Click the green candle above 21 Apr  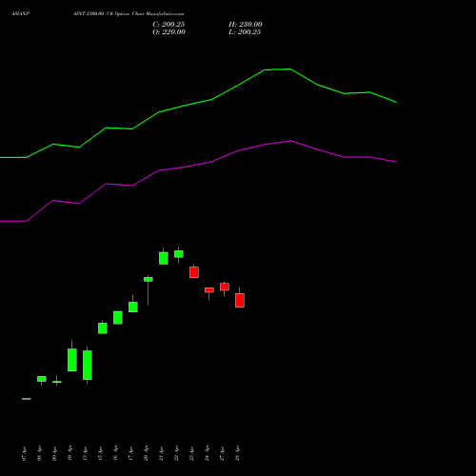[x=164, y=258]
